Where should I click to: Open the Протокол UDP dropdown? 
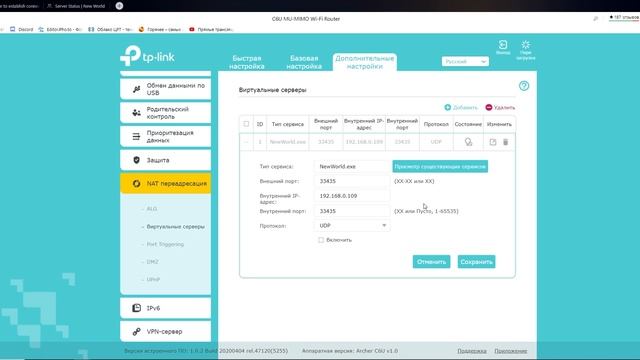point(352,225)
